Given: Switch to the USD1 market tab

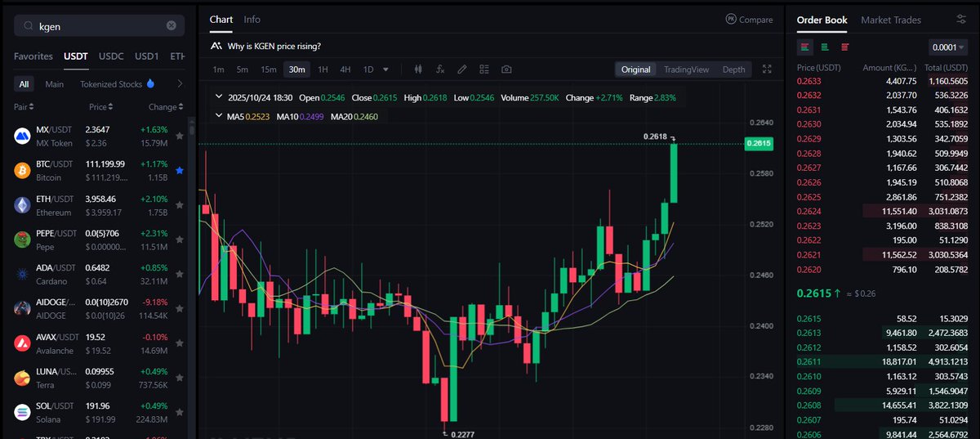Looking at the screenshot, I should point(147,56).
